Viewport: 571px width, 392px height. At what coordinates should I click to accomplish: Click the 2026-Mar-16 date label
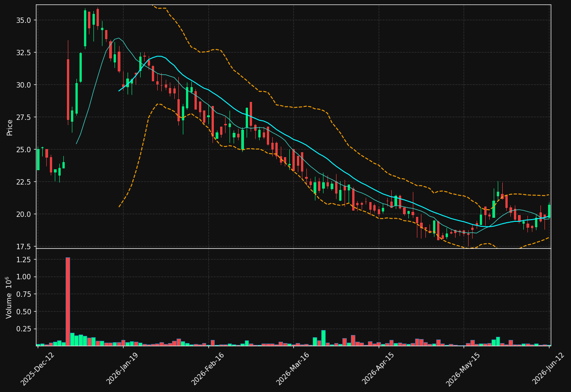[293, 368]
